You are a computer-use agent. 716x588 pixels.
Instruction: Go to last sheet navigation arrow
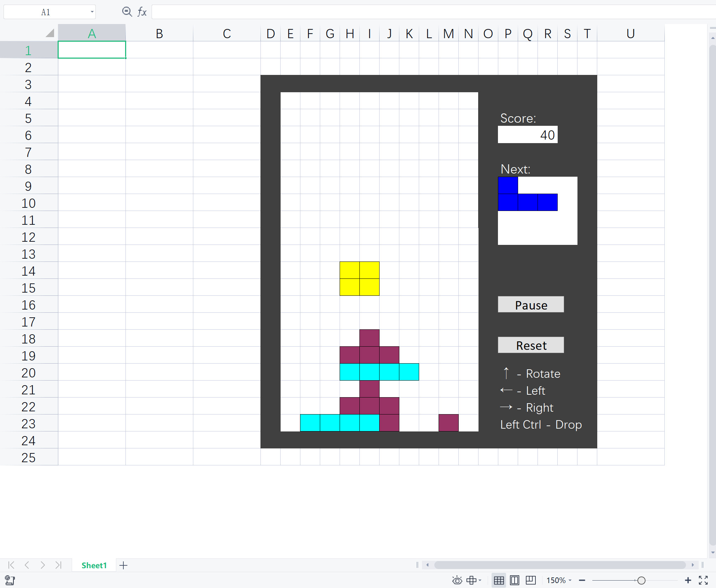click(x=58, y=565)
